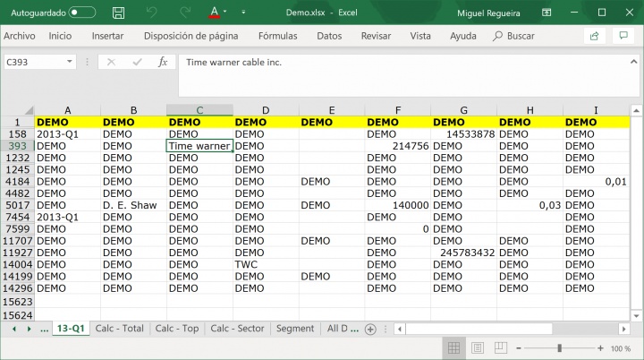The height and width of the screenshot is (360, 644).
Task: Click the Redo arrow icon
Action: [185, 13]
